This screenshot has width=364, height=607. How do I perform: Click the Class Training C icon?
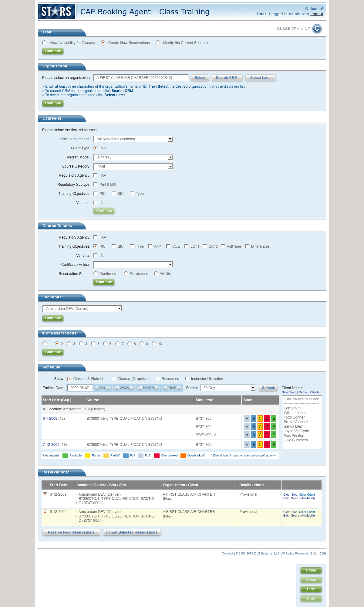[317, 29]
